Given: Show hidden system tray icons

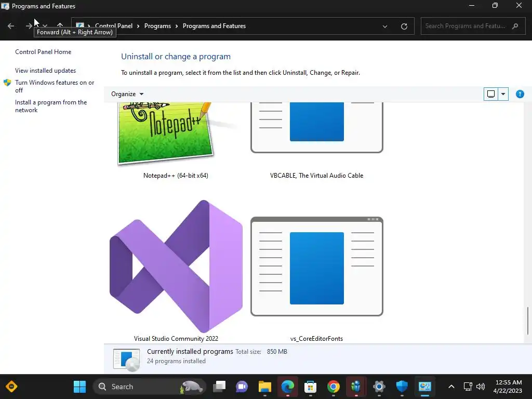Looking at the screenshot, I should (x=451, y=387).
